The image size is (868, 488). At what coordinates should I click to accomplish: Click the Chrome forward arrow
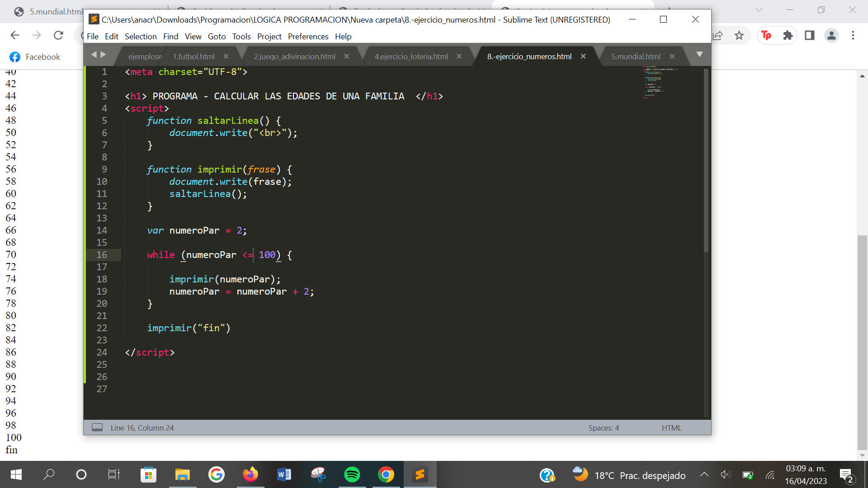click(x=37, y=35)
